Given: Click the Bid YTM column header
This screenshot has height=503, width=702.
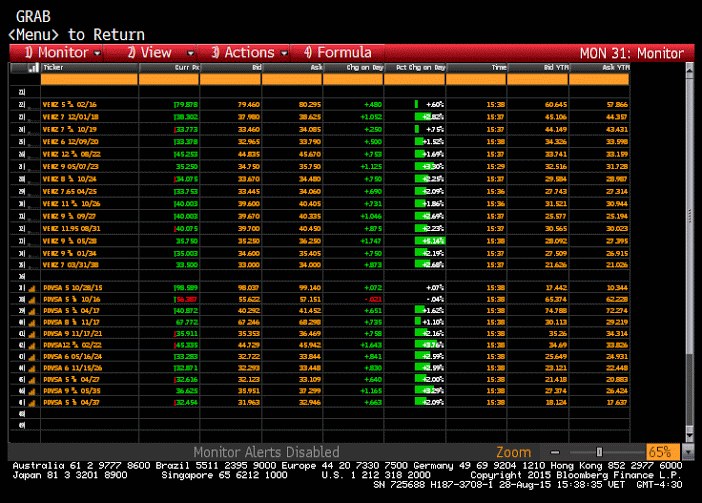Looking at the screenshot, I should pyautogui.click(x=538, y=68).
